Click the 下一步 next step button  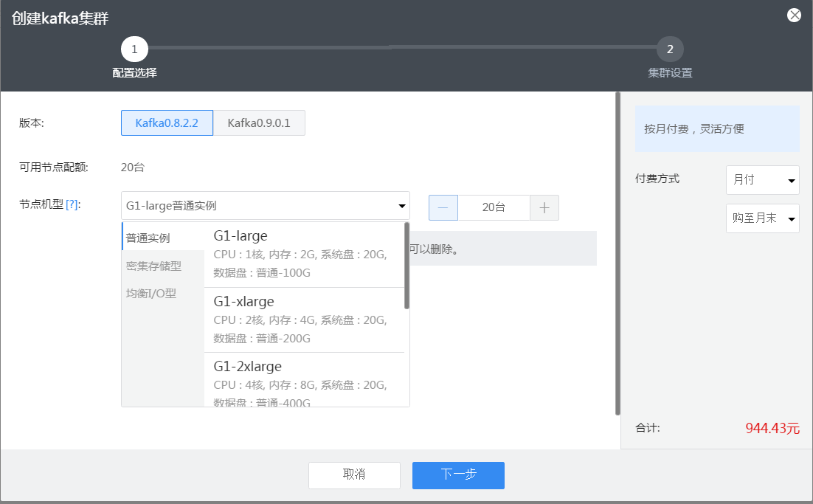click(x=458, y=475)
